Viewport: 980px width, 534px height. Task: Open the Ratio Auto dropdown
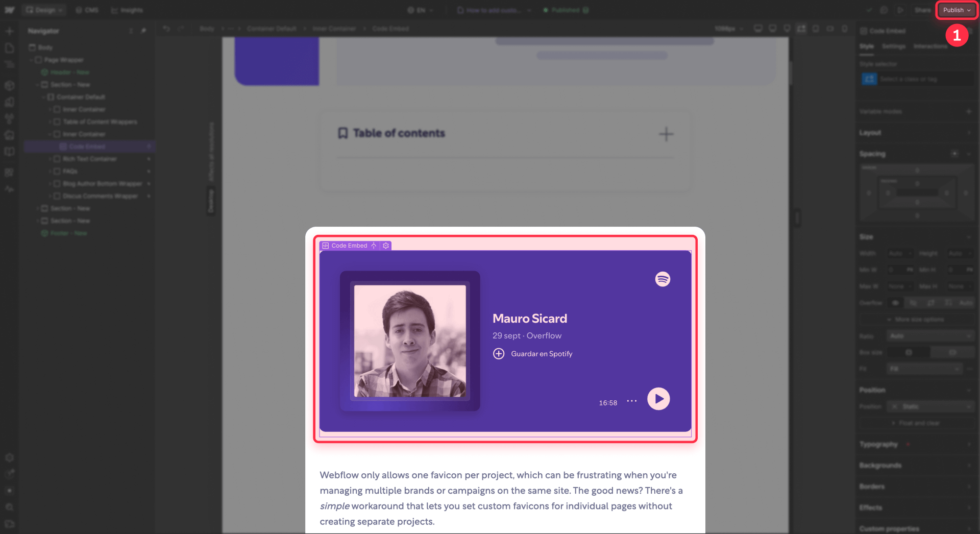pyautogui.click(x=930, y=336)
